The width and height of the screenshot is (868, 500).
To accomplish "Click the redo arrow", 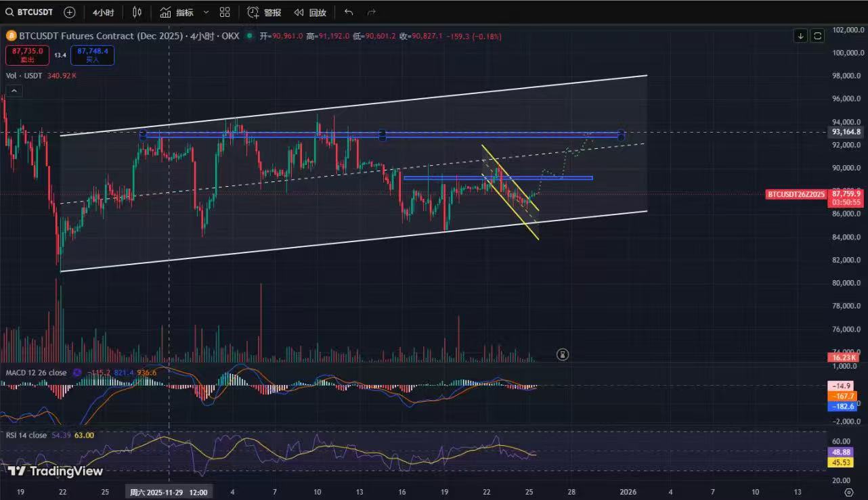I will (371, 12).
